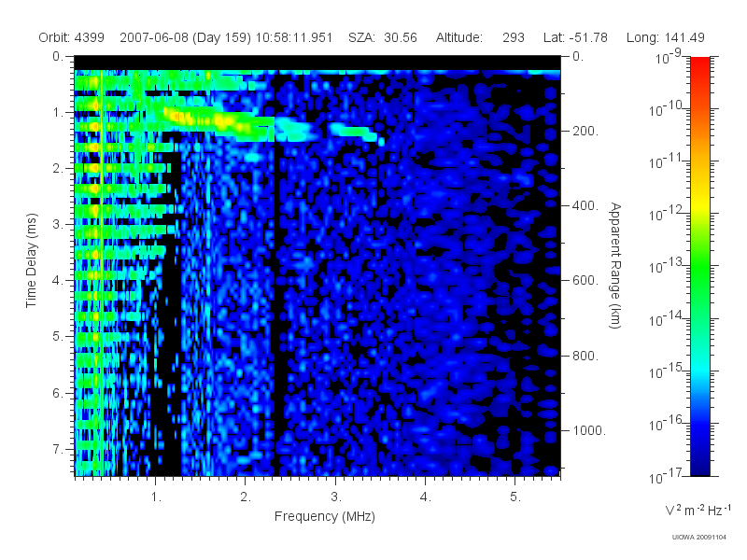Click the 'Time Delay (ms)' axis label
Viewport: 747px width, 560px height.
pyautogui.click(x=31, y=260)
